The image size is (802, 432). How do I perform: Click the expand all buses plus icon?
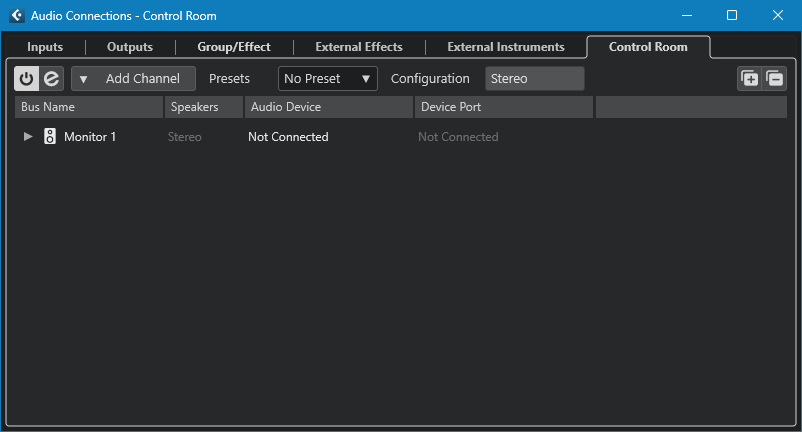(x=749, y=79)
